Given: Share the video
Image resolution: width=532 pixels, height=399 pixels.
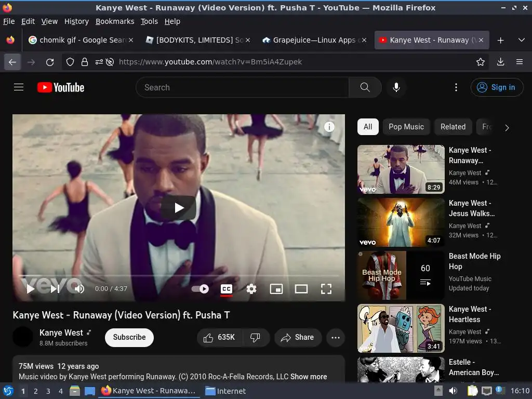Looking at the screenshot, I should click(x=298, y=337).
